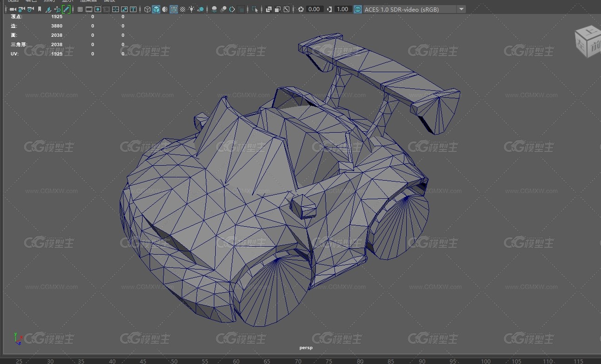Click the Gamma icon
The image size is (601, 364).
click(x=330, y=9)
